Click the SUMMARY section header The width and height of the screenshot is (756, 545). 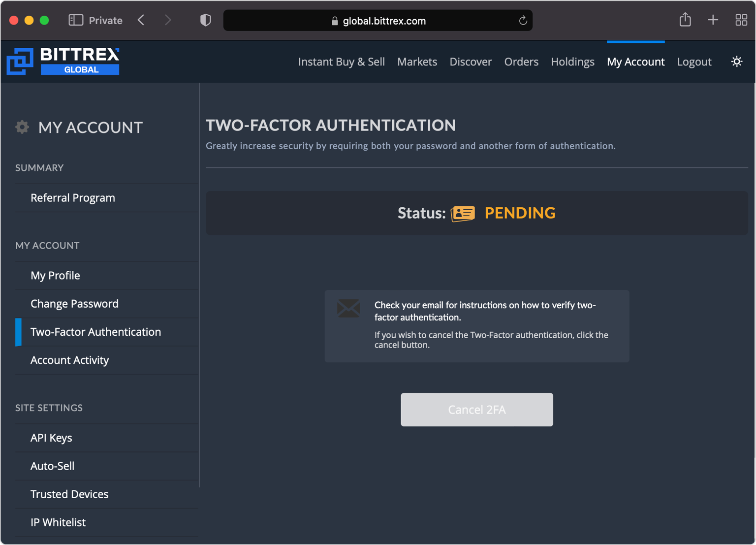pyautogui.click(x=39, y=168)
